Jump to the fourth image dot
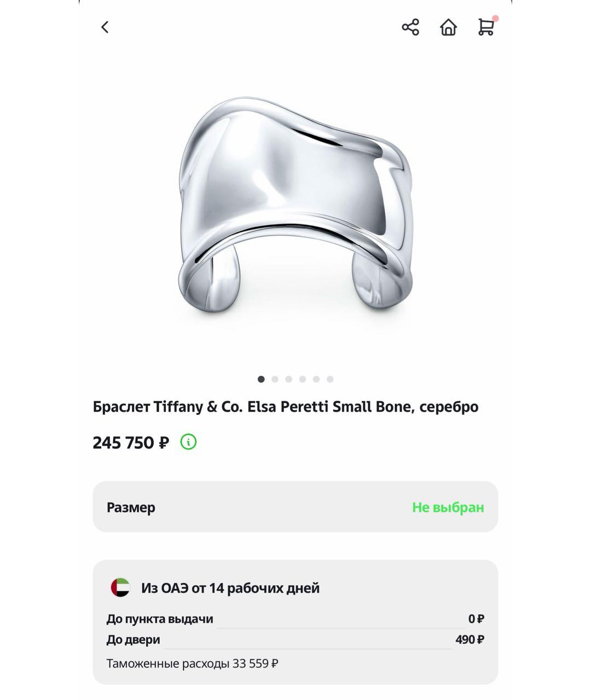 click(x=302, y=379)
